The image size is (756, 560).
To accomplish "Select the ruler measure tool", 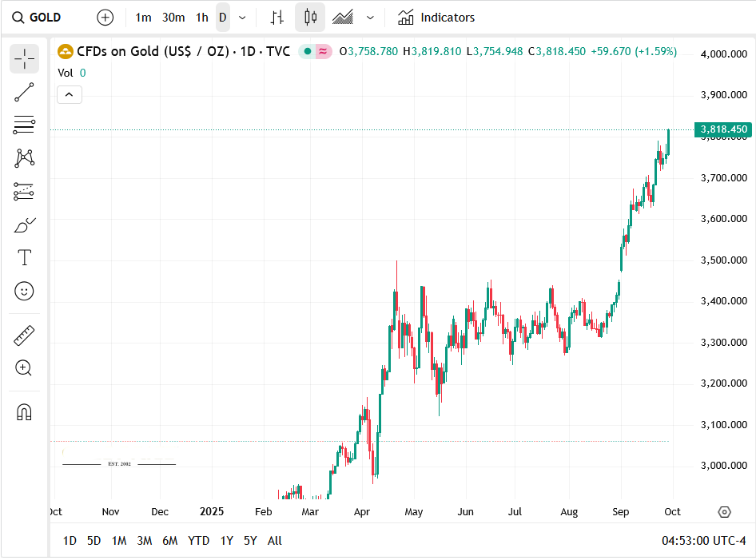I will 24,336.
